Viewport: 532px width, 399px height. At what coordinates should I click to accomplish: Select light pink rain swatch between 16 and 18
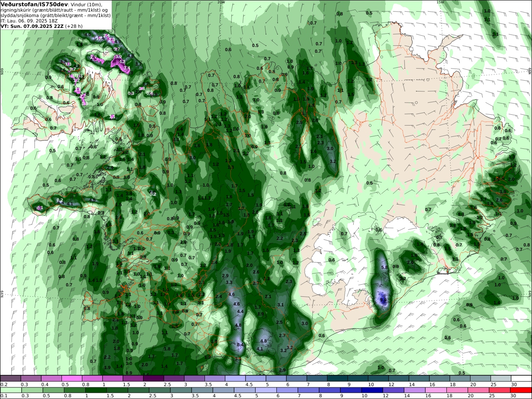coord(436,390)
